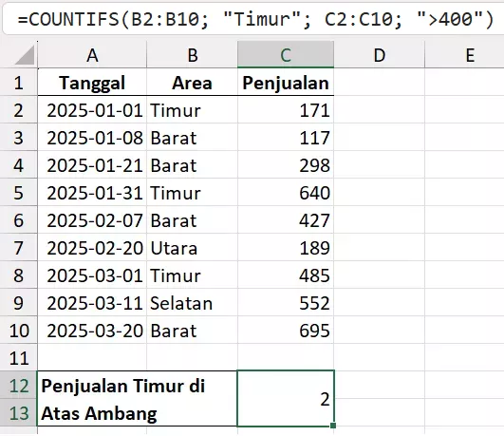Screen dimensions: 504x436
Task: Click the Selatan area cell
Action: click(193, 303)
